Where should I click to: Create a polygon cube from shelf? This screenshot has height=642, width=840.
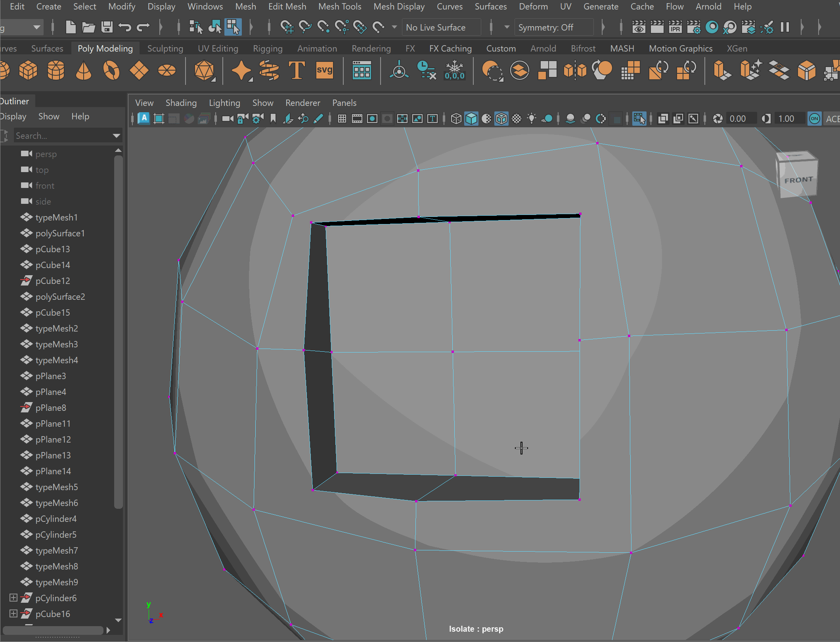click(x=28, y=71)
